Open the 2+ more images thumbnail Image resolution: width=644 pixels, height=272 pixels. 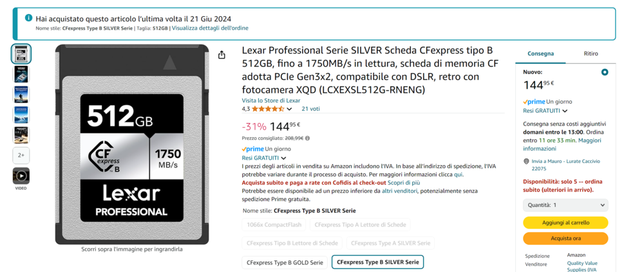click(x=21, y=155)
